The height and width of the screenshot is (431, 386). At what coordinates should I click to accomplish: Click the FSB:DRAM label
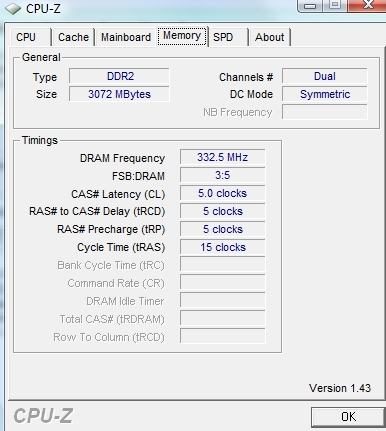click(138, 176)
